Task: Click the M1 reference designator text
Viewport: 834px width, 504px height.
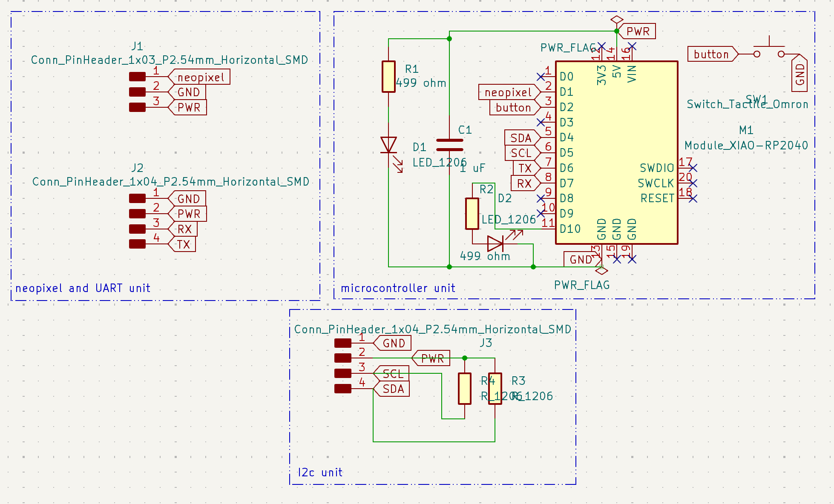Action: point(746,130)
